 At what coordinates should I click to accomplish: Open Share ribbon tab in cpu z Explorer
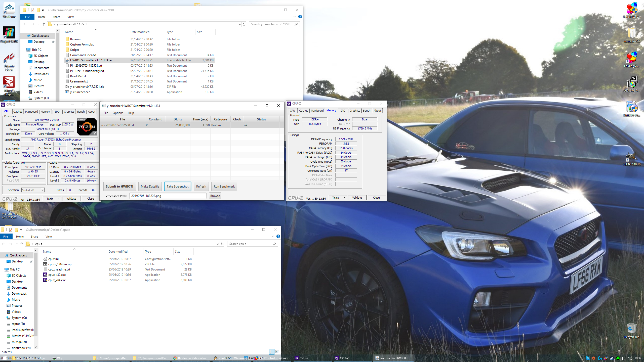coord(34,237)
